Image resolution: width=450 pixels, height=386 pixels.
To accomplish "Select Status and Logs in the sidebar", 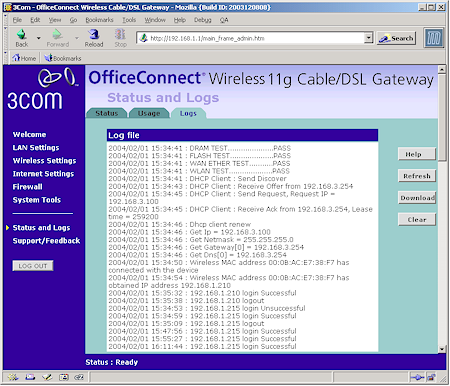I will [41, 228].
